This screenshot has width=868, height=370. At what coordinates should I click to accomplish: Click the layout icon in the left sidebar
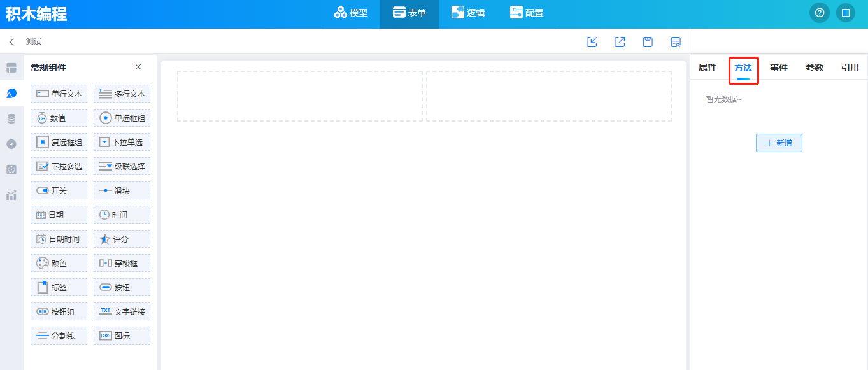pos(11,68)
